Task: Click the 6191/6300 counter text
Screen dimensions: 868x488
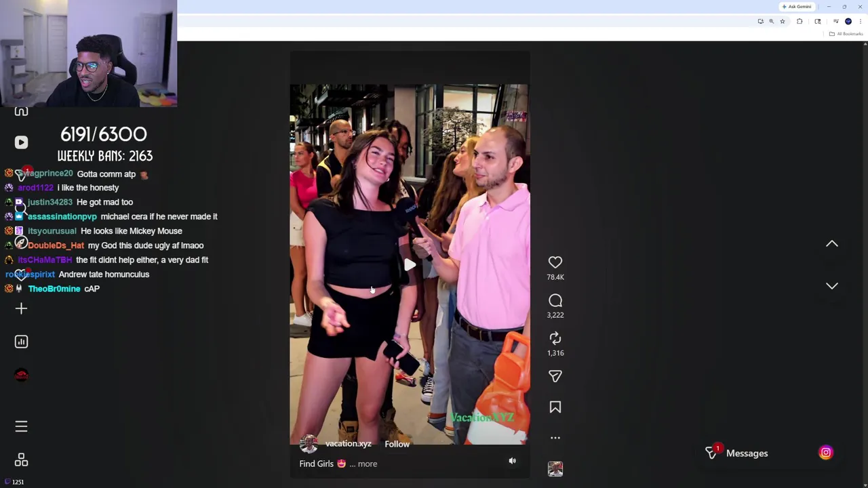Action: [103, 134]
